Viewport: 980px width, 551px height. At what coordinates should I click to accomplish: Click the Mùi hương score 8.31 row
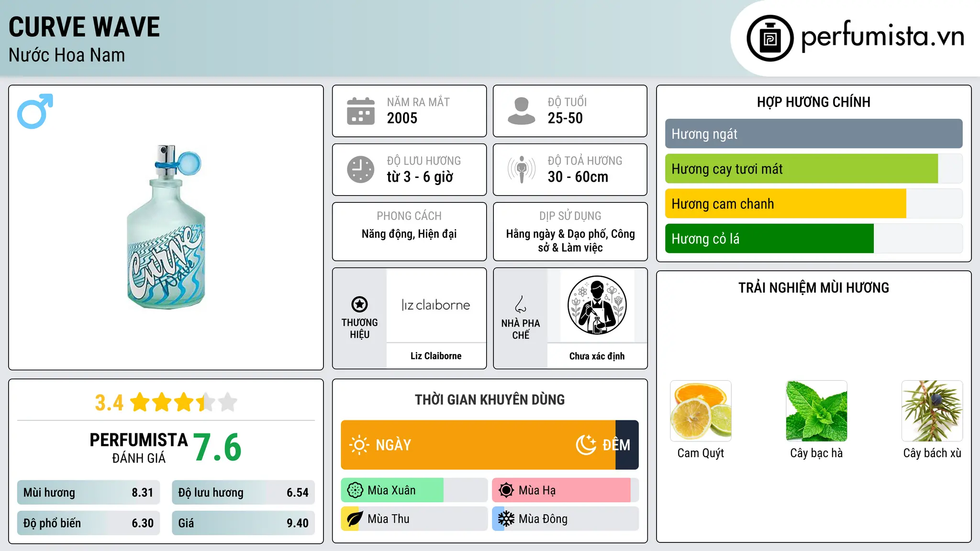click(89, 493)
